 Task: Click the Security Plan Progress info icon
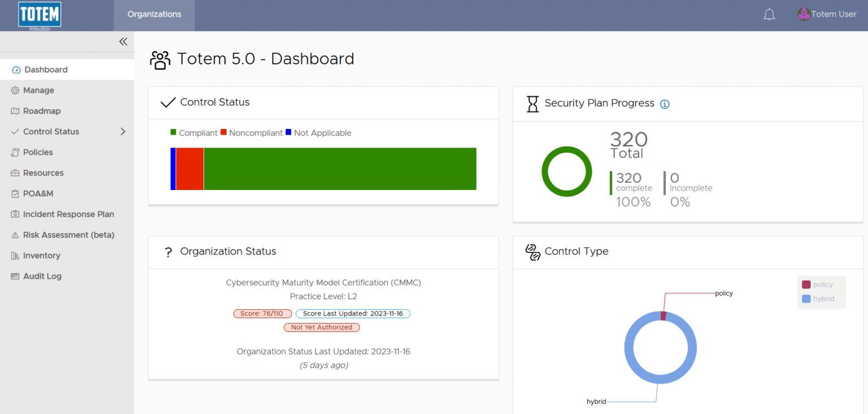click(665, 104)
